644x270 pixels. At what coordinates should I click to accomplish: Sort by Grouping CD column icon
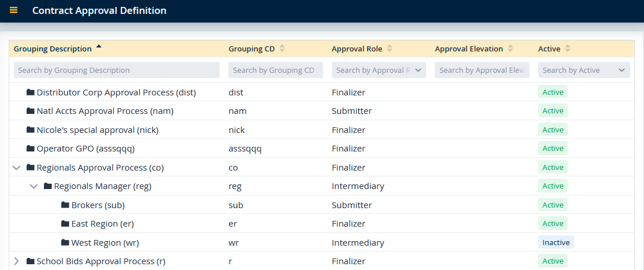tap(282, 49)
